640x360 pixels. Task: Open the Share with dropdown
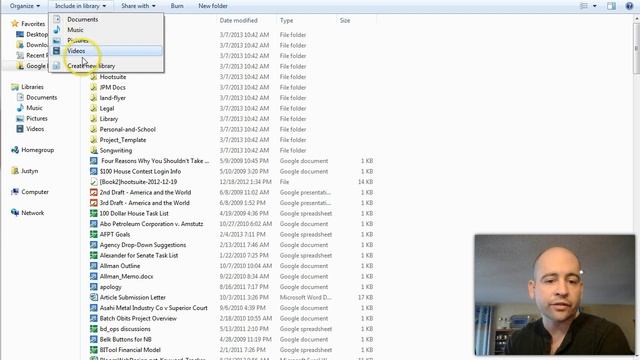(138, 6)
